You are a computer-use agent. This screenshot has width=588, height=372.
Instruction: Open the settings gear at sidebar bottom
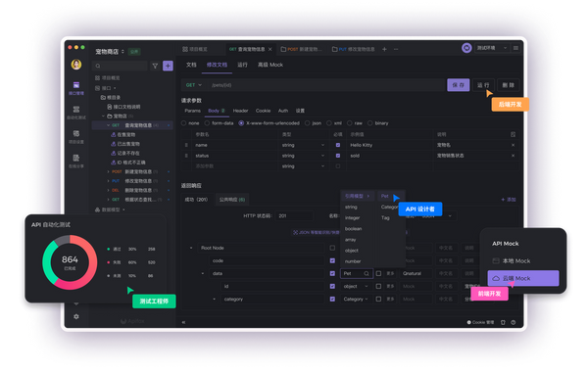[76, 316]
